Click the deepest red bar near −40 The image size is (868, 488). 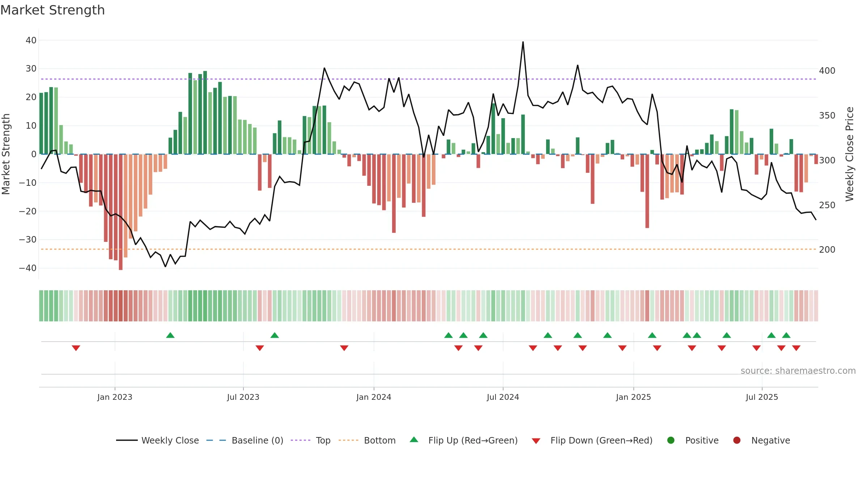(121, 212)
